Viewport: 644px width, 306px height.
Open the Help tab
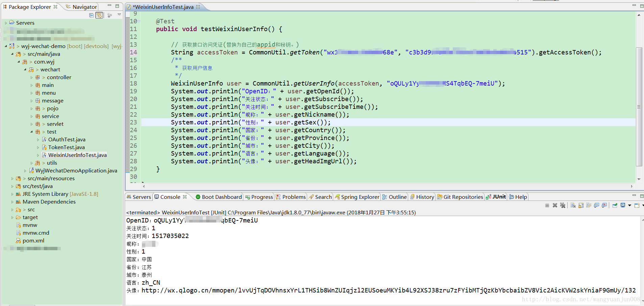(x=518, y=197)
